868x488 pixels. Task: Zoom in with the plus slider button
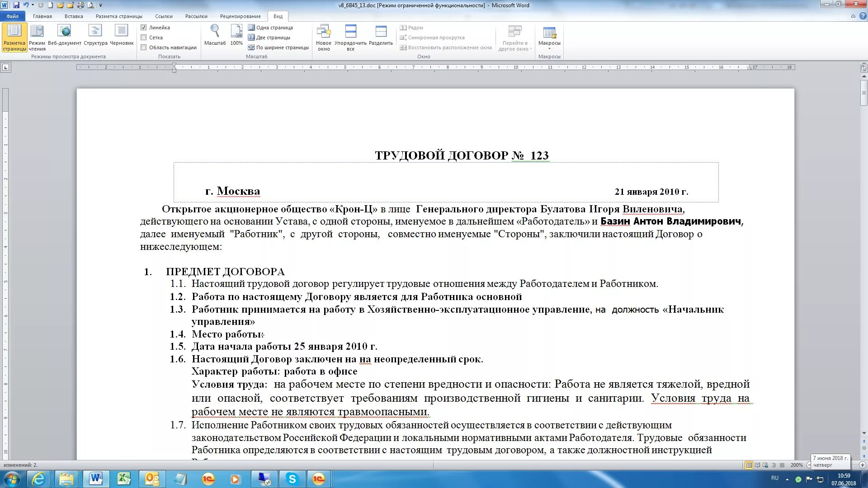(x=863, y=465)
